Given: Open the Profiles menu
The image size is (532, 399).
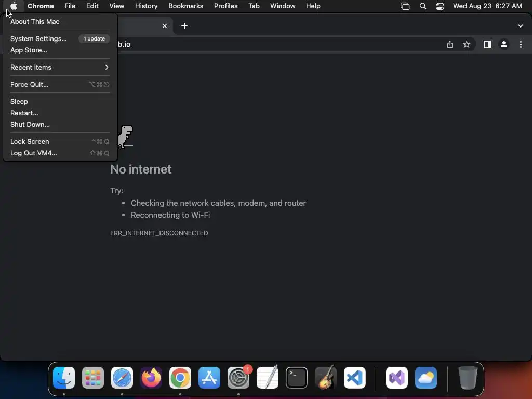Looking at the screenshot, I should pyautogui.click(x=226, y=6).
